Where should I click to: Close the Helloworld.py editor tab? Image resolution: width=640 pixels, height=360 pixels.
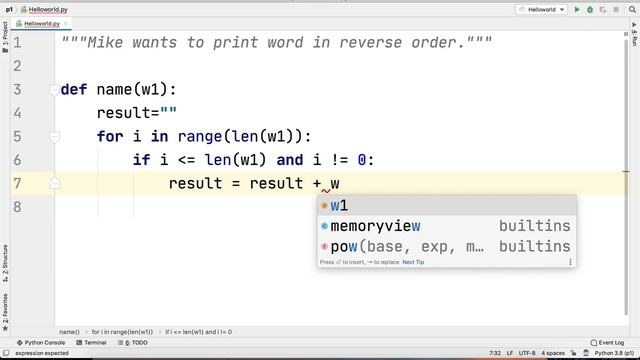(66, 24)
